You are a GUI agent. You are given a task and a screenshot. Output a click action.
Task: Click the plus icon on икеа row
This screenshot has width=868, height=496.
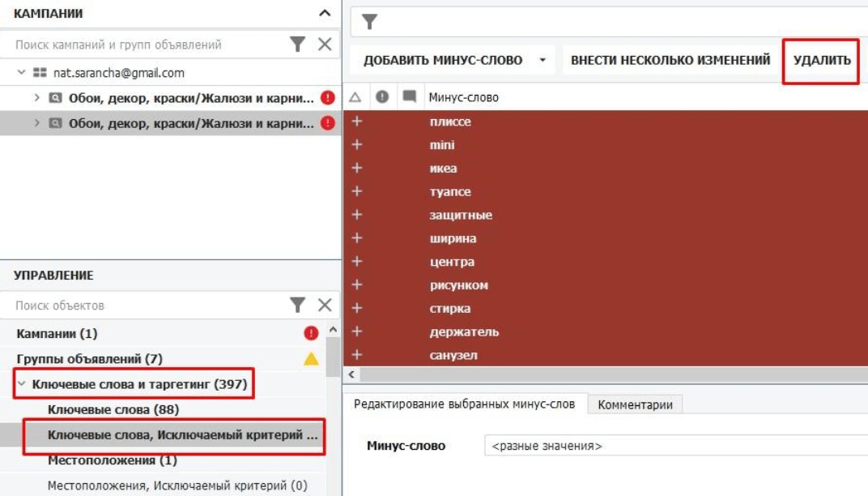[357, 168]
